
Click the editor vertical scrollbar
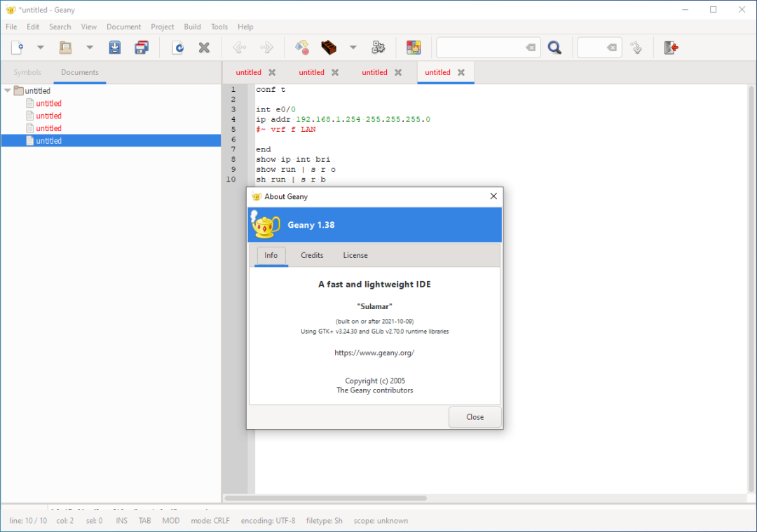click(751, 289)
